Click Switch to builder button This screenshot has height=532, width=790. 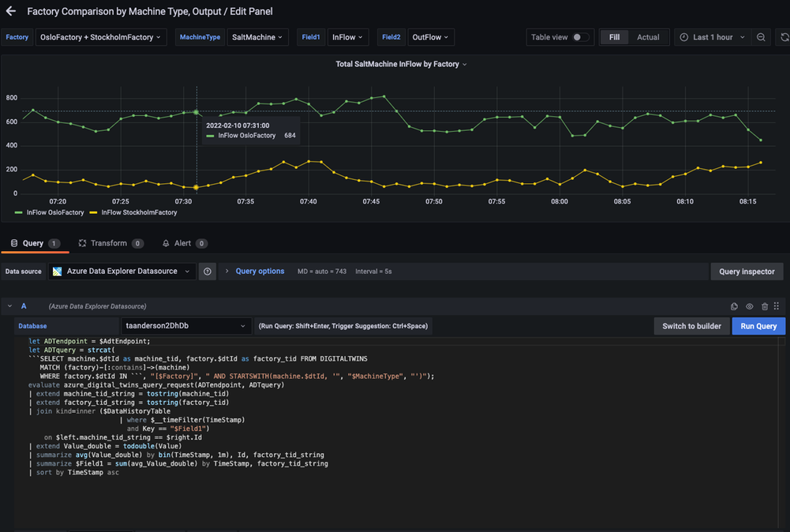691,326
